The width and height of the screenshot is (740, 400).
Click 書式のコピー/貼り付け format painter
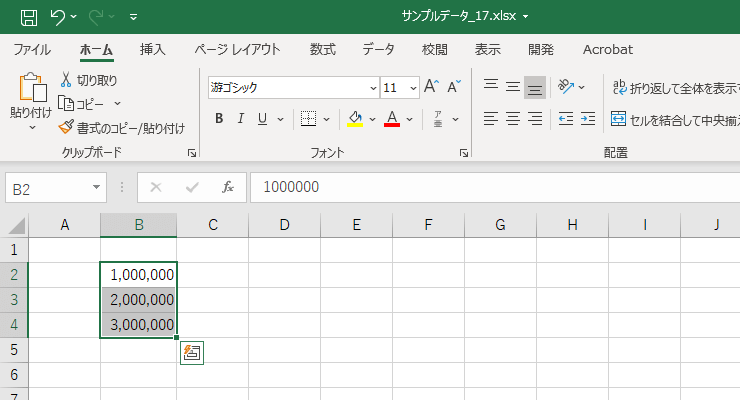(x=122, y=128)
